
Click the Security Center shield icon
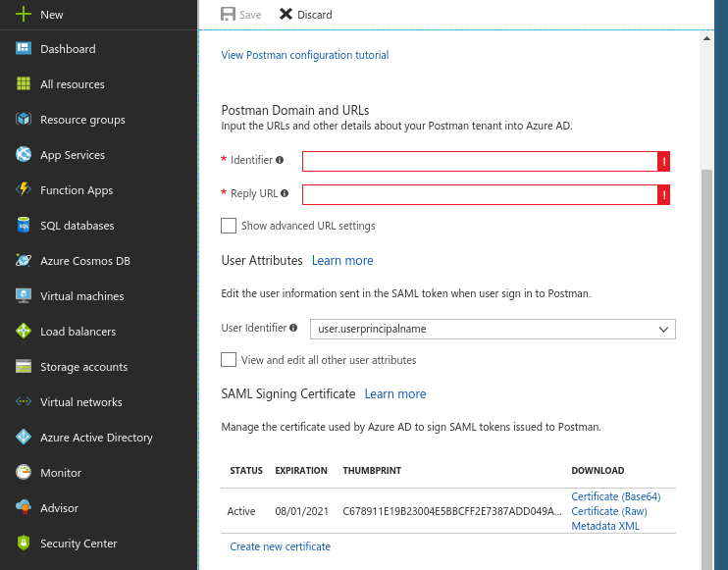(24, 543)
